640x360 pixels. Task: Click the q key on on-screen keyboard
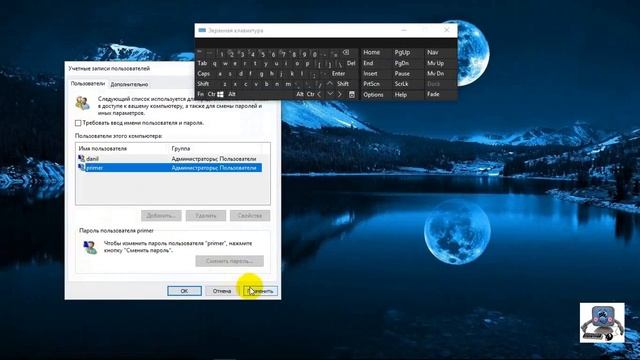pos(214,64)
